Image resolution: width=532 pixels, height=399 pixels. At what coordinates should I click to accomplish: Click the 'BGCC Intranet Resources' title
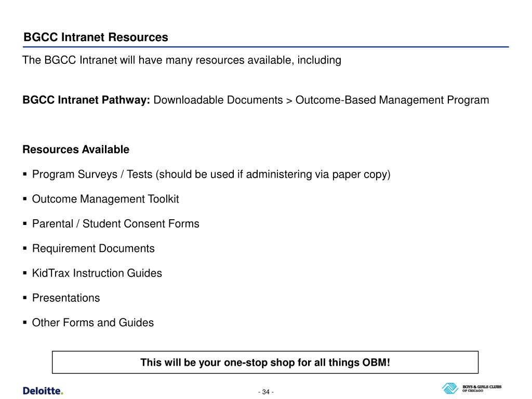(x=96, y=37)
